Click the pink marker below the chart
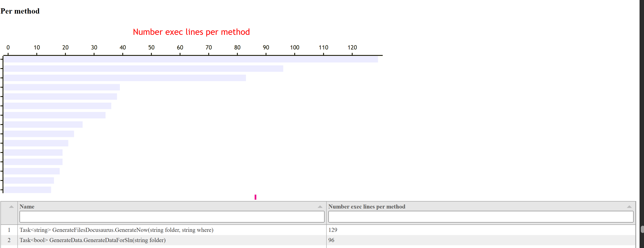 click(x=255, y=197)
